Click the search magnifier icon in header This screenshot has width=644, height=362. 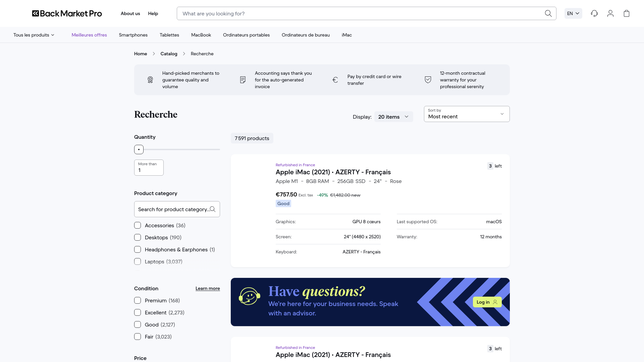548,13
